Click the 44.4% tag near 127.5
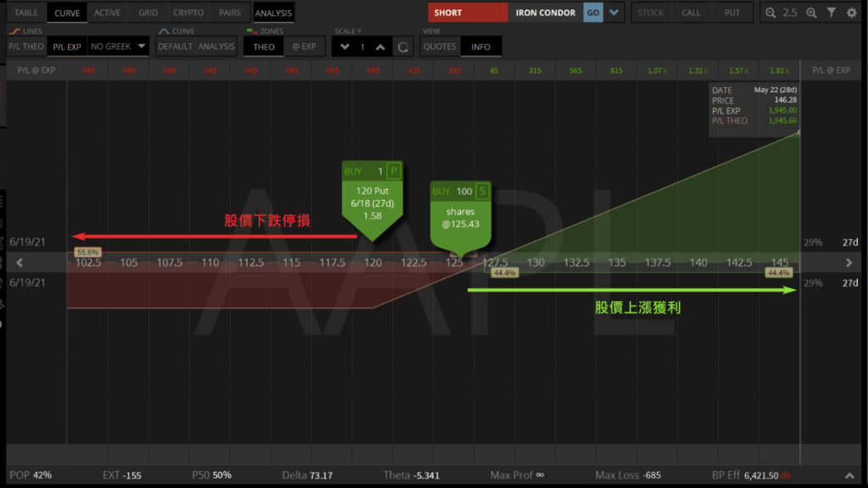 (x=504, y=273)
